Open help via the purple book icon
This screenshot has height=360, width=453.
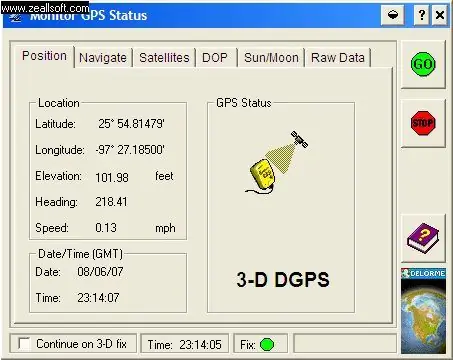(x=423, y=239)
